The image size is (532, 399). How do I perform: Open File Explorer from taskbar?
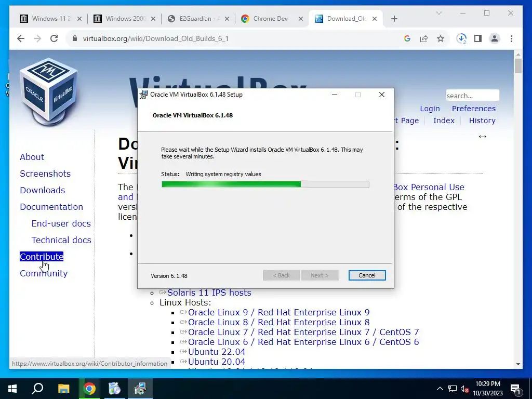tap(63, 389)
